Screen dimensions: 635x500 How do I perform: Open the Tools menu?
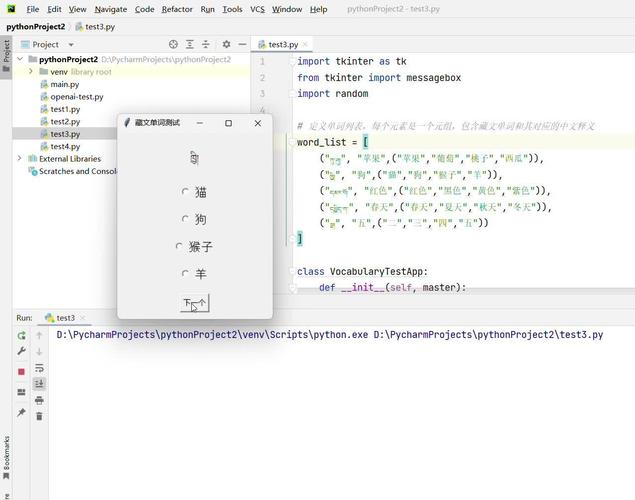coord(232,9)
